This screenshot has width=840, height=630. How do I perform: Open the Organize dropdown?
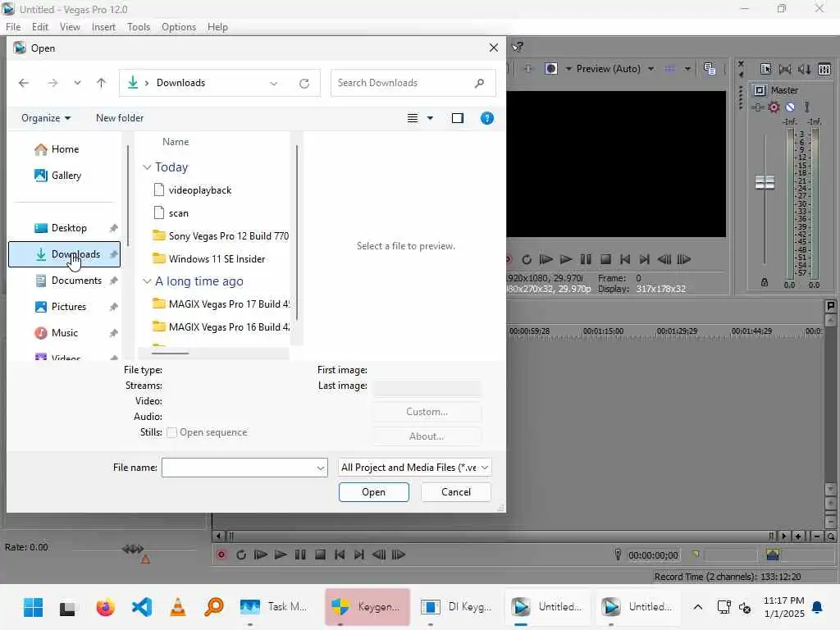46,118
